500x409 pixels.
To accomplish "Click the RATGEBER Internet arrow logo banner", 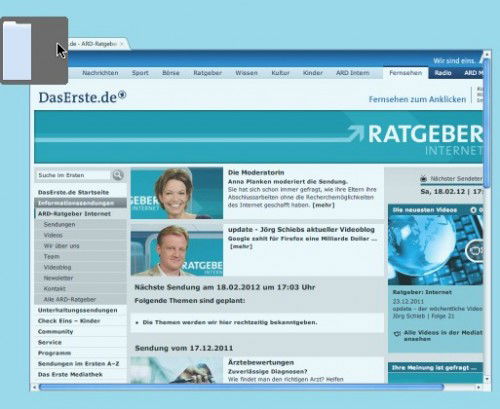I will (259, 137).
